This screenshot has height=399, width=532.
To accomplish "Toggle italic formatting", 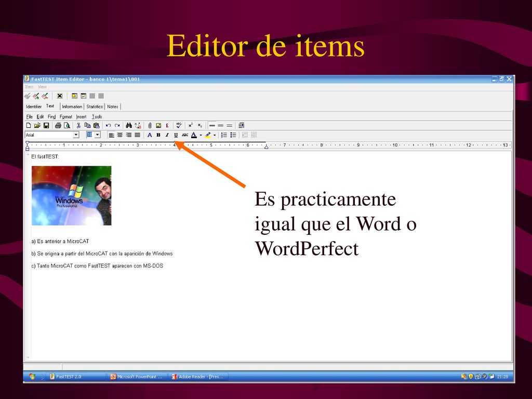I will (167, 135).
